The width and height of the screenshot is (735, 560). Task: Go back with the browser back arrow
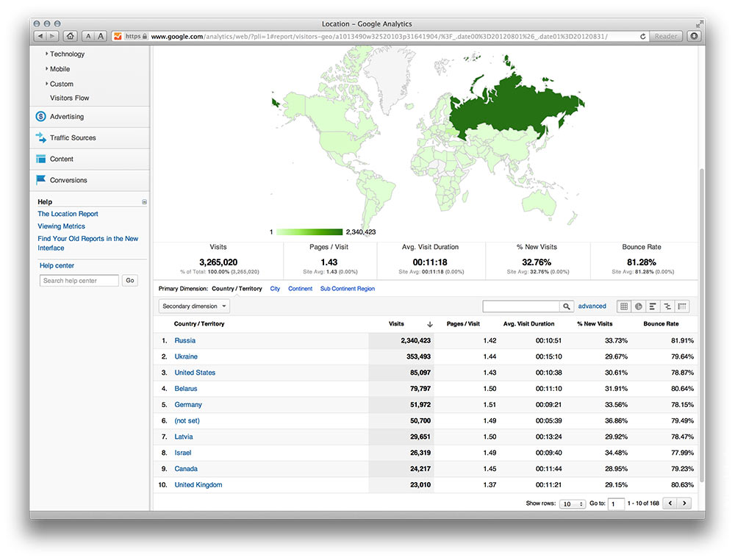[x=40, y=36]
